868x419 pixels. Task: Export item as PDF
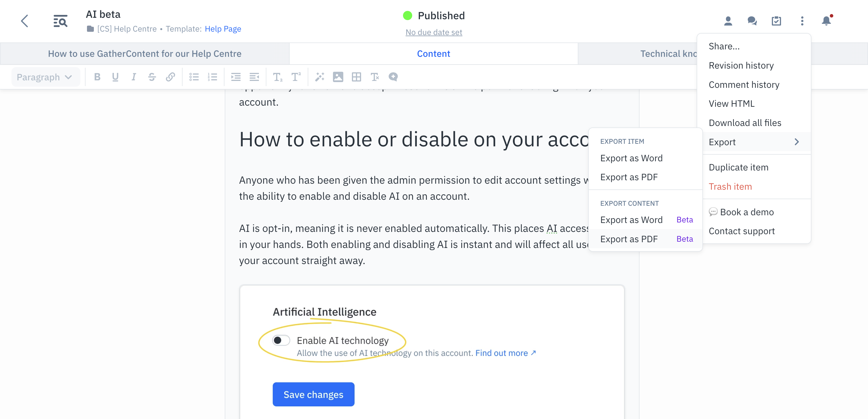pyautogui.click(x=645, y=177)
